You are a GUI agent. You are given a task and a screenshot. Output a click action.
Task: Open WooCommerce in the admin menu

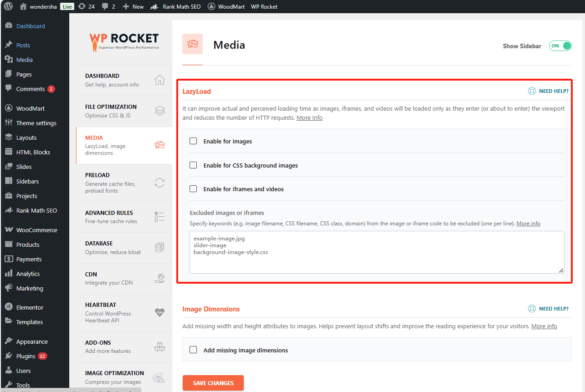tap(36, 230)
